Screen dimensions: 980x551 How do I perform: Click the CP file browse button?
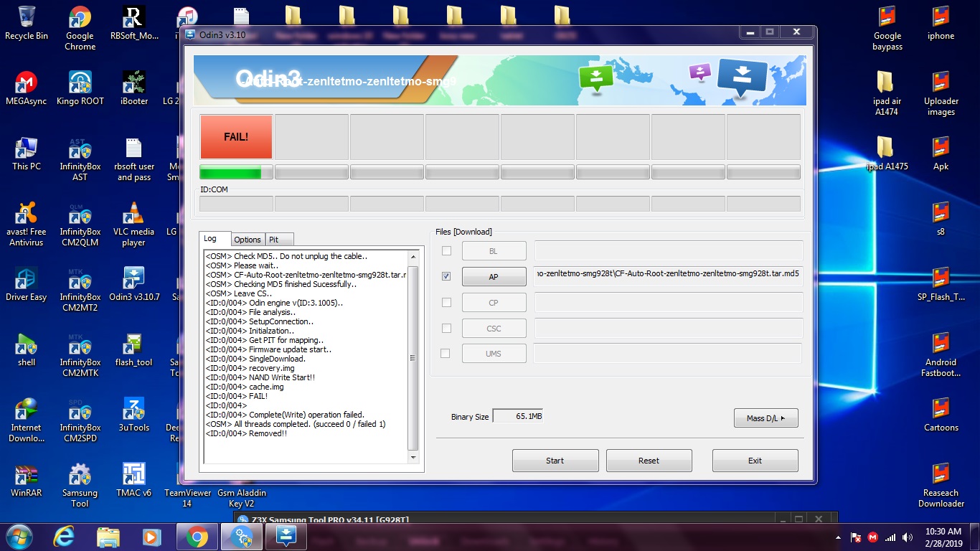[x=494, y=303]
